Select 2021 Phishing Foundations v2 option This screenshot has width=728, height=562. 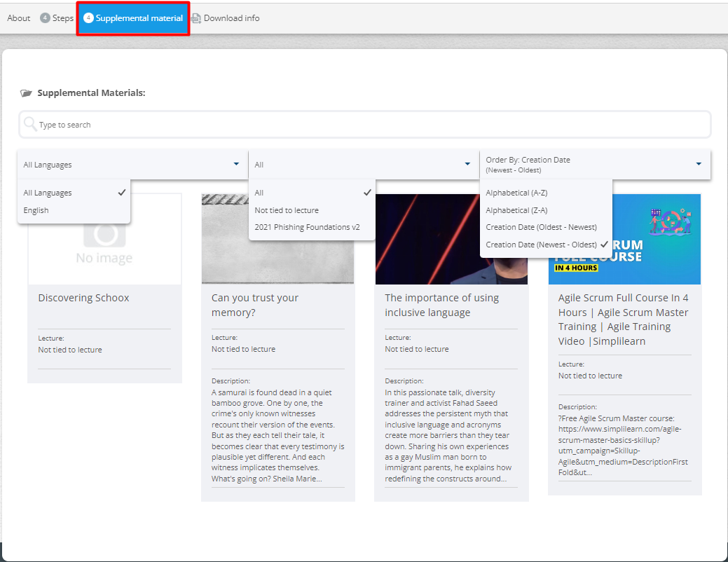click(312, 227)
